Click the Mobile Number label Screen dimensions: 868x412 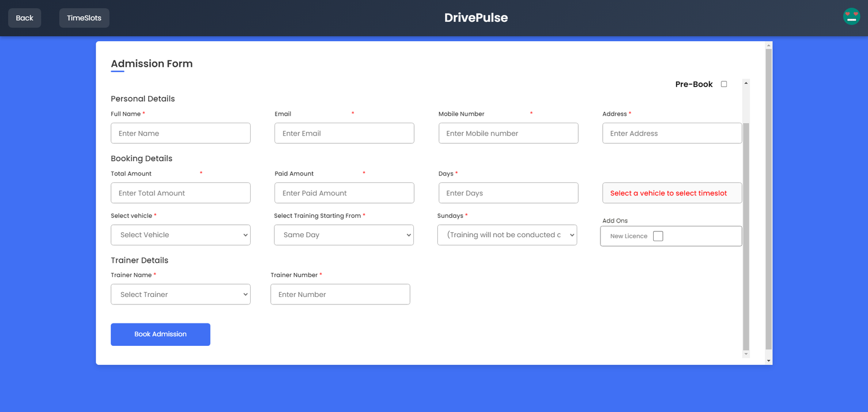[x=461, y=114]
